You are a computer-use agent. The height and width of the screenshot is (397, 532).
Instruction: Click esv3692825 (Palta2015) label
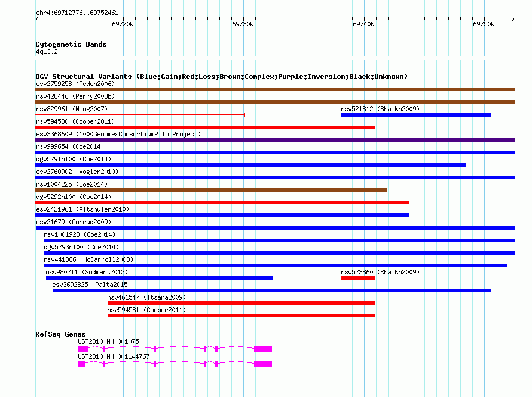tap(91, 285)
